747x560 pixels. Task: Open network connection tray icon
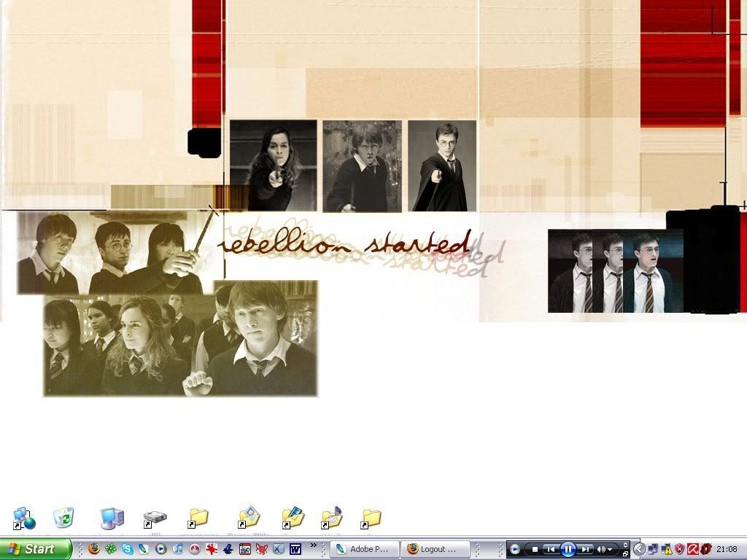[x=653, y=549]
